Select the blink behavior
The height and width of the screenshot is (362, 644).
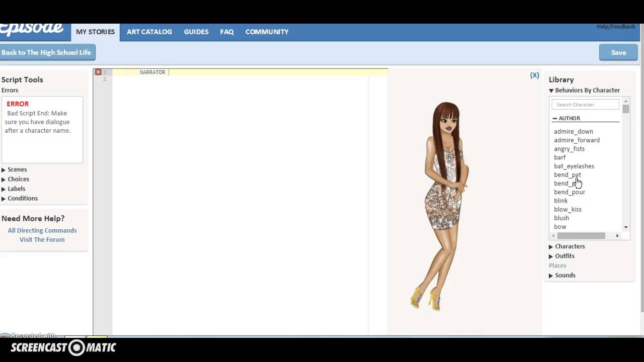[x=560, y=201]
